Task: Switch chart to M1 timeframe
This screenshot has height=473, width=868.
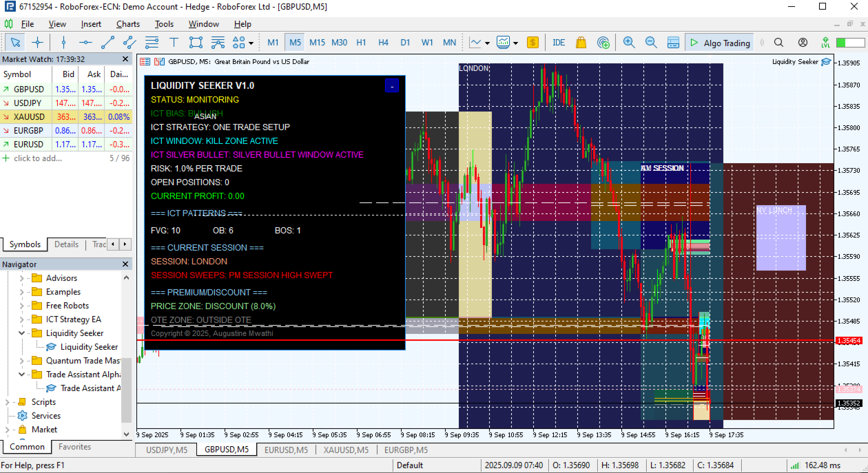Action: point(273,42)
